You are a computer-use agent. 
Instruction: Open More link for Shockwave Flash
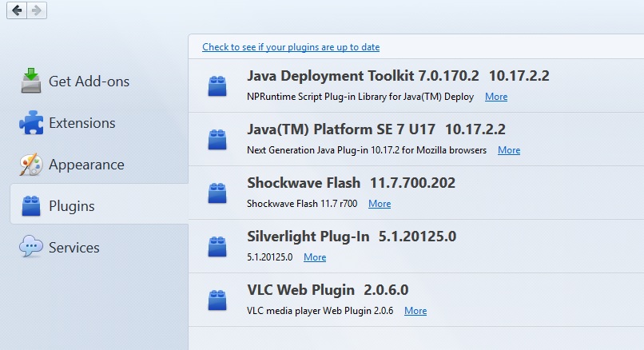[x=380, y=203]
